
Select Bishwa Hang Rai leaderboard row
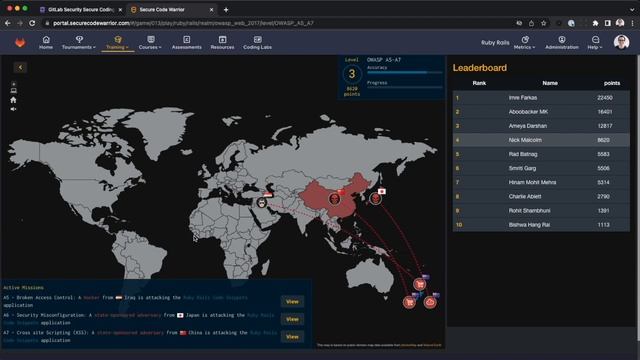coord(541,224)
